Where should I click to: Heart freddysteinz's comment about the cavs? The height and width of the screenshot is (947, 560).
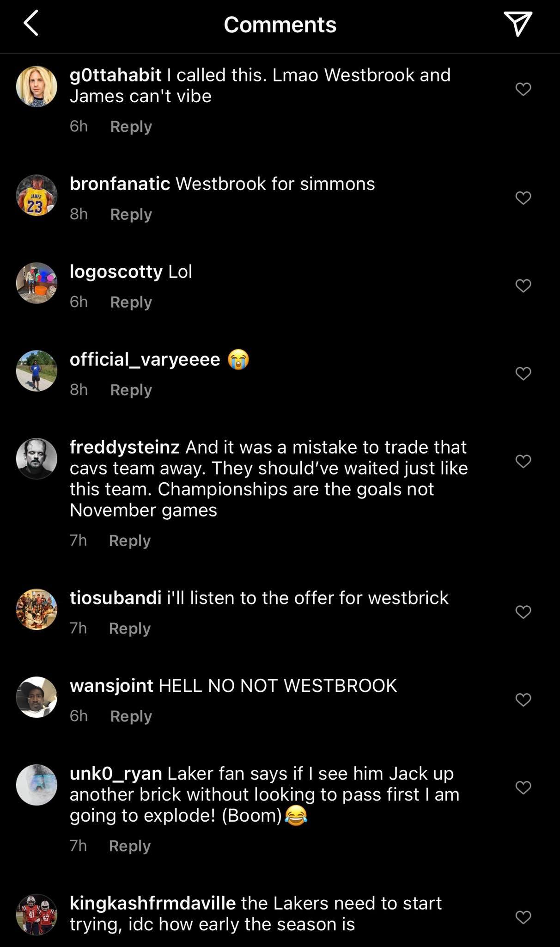point(523,461)
